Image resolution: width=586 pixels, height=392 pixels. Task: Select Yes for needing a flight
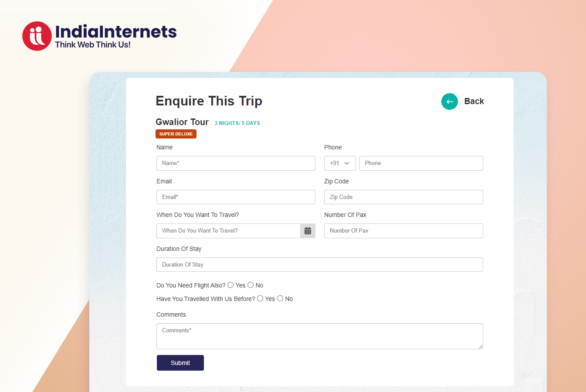coord(230,285)
